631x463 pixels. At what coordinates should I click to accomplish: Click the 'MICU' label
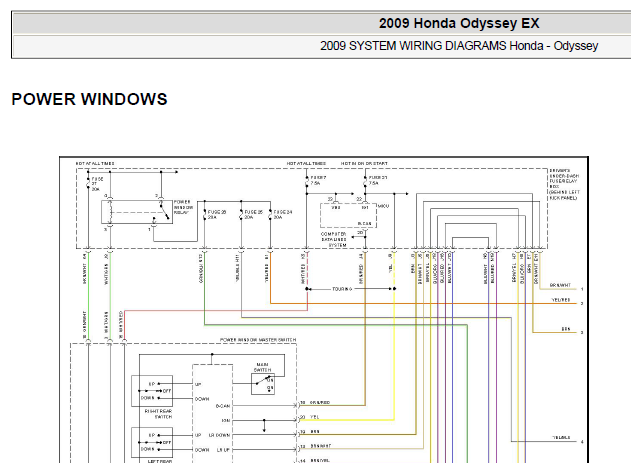tap(384, 206)
